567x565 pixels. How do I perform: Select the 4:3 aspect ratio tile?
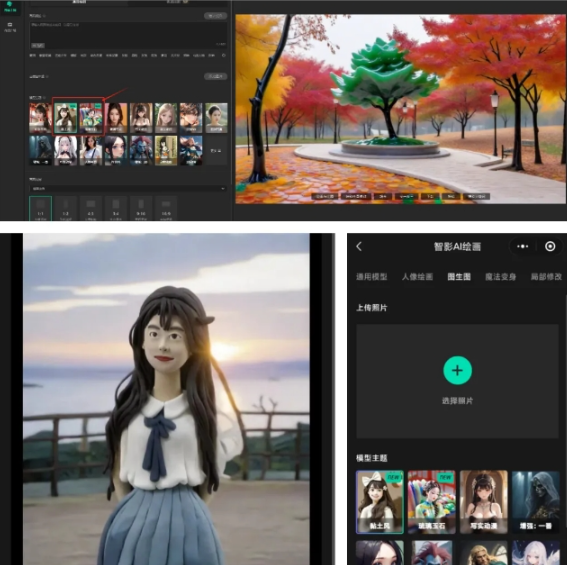91,208
